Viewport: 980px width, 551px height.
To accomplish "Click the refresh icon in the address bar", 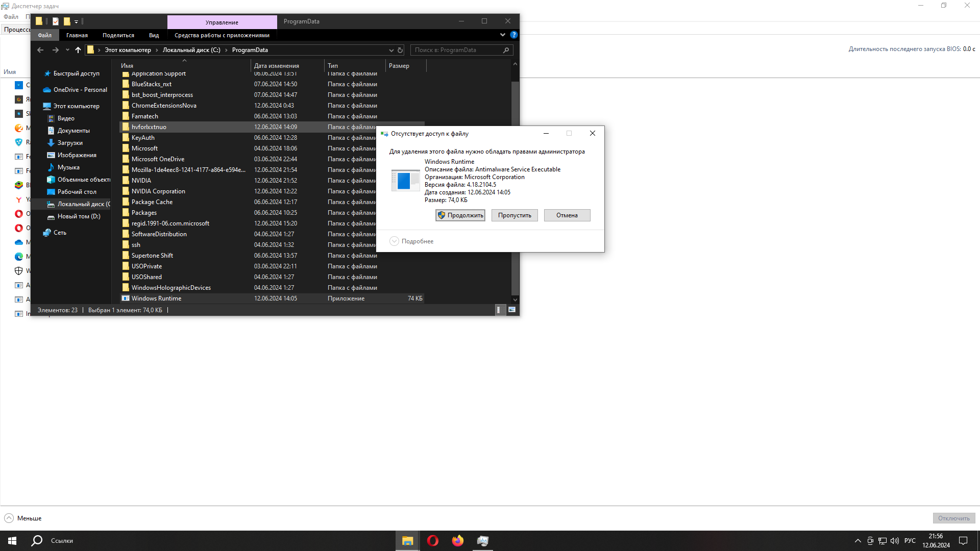I will (x=400, y=50).
